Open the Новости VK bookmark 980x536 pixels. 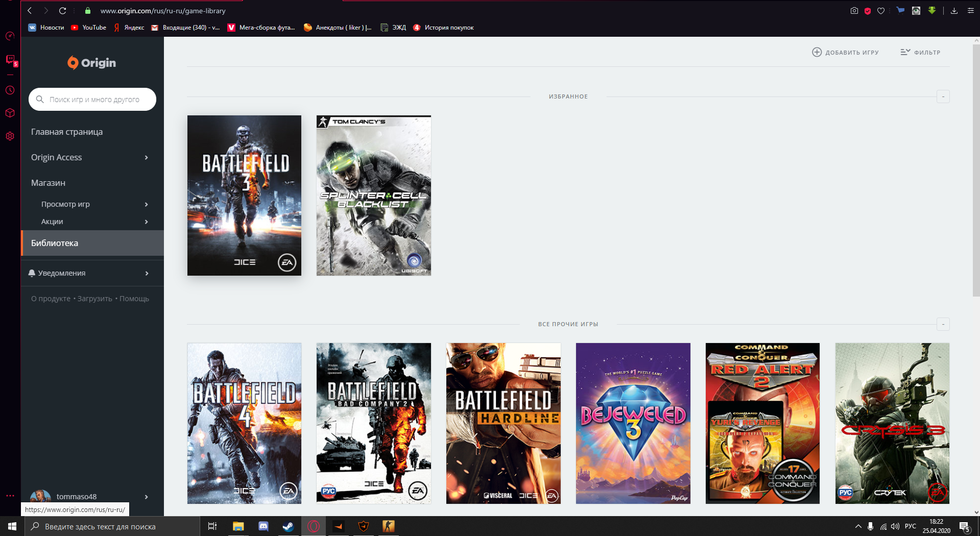[x=46, y=28]
